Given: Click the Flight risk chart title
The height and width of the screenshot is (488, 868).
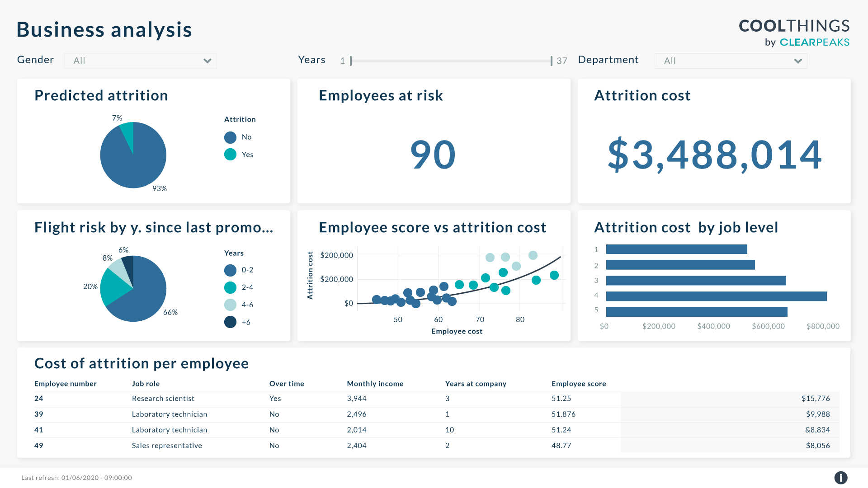Looking at the screenshot, I should click(154, 227).
